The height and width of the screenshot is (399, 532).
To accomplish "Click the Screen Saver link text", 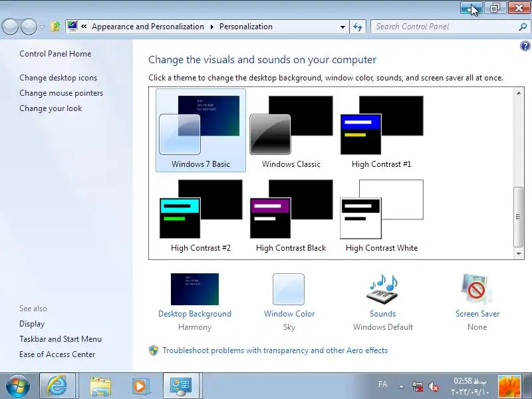I will (x=477, y=314).
